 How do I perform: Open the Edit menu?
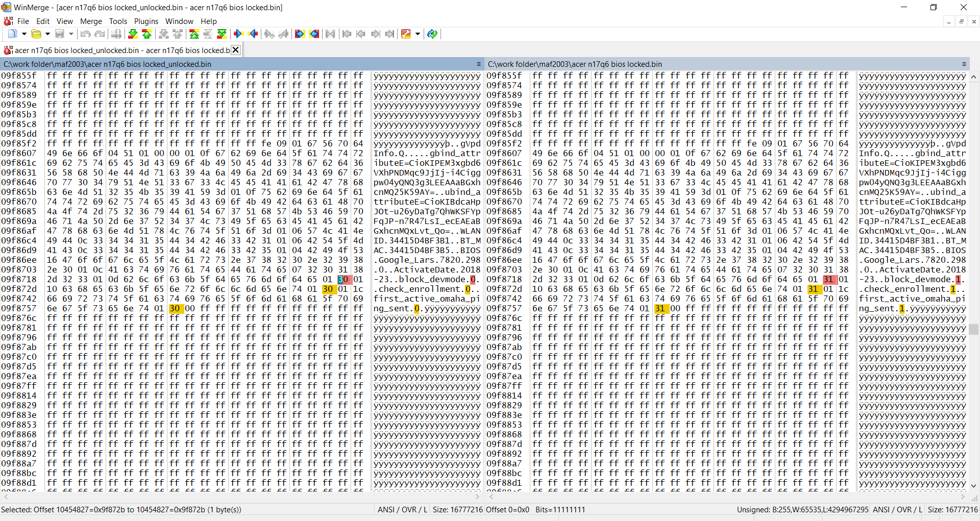click(43, 21)
